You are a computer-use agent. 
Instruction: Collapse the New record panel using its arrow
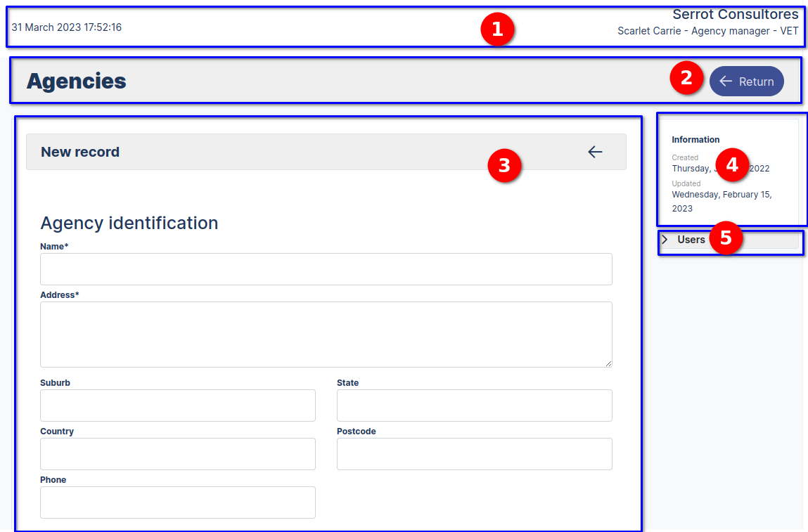pyautogui.click(x=595, y=151)
